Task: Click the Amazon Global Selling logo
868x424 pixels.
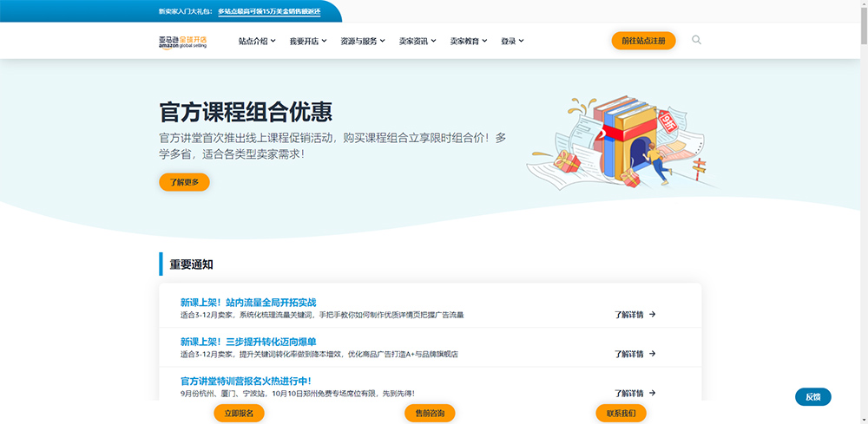Action: coord(183,42)
